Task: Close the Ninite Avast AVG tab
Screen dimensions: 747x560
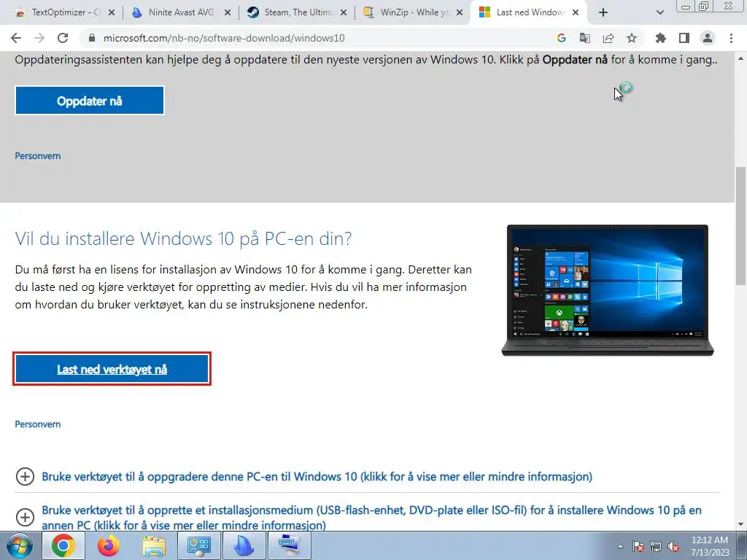Action: click(228, 12)
